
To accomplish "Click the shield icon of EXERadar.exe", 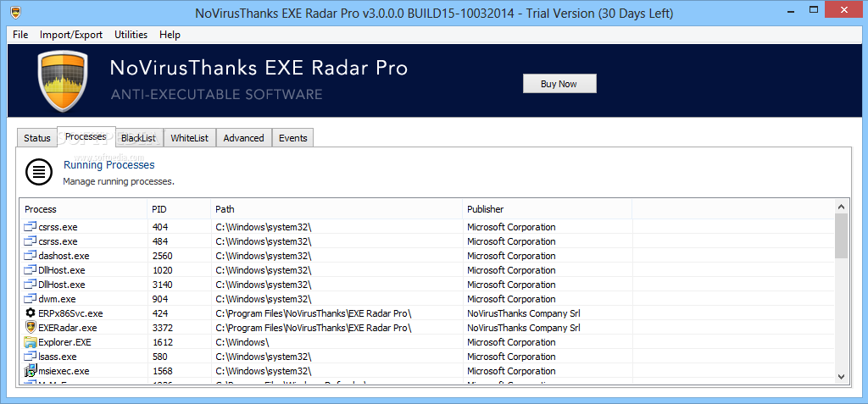I will click(x=31, y=327).
